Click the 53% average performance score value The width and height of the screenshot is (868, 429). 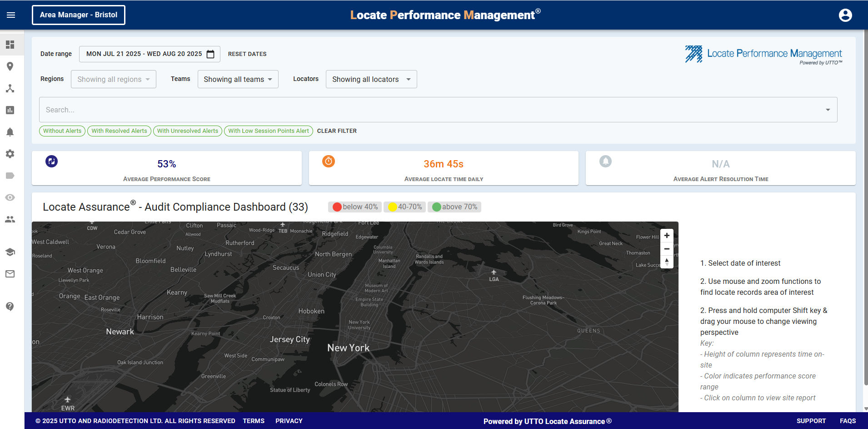pyautogui.click(x=167, y=164)
